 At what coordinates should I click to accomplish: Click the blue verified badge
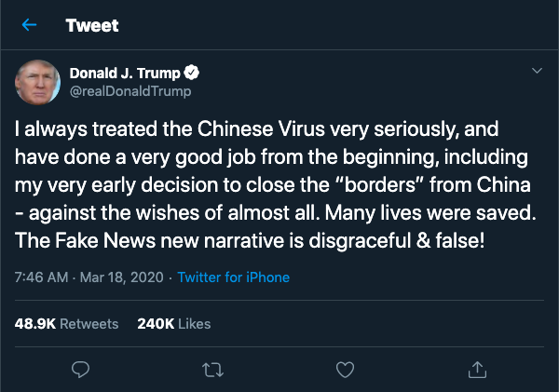point(192,73)
